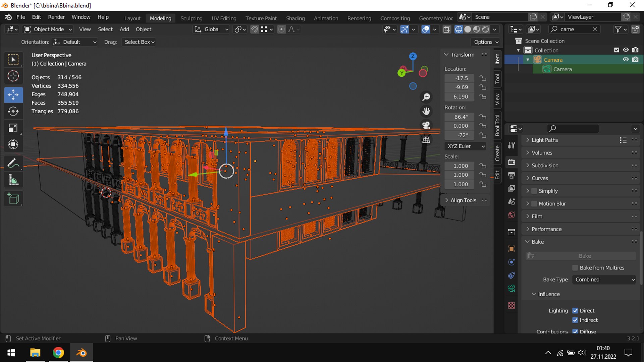
Task: Select the Cursor tool in left toolbar
Action: click(x=13, y=76)
